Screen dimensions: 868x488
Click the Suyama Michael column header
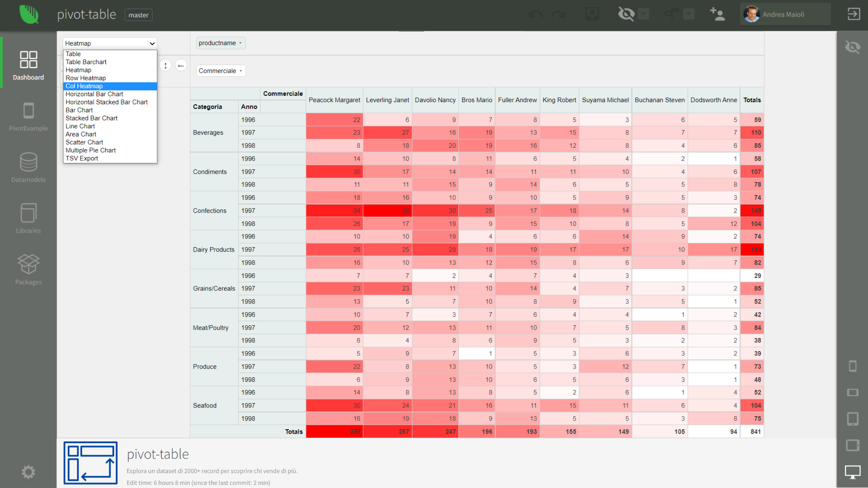(605, 100)
